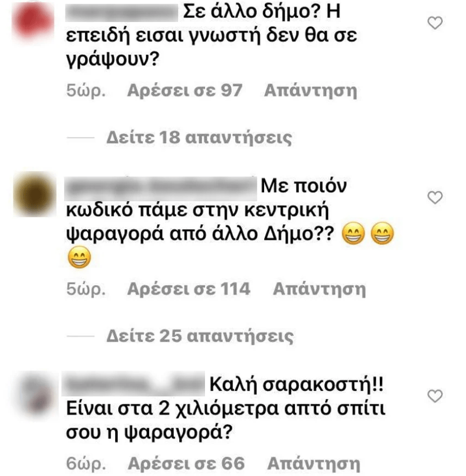Expand 'Δείτε 25 απαντήσεις' replies
This screenshot has width=466, height=476.
[200, 336]
